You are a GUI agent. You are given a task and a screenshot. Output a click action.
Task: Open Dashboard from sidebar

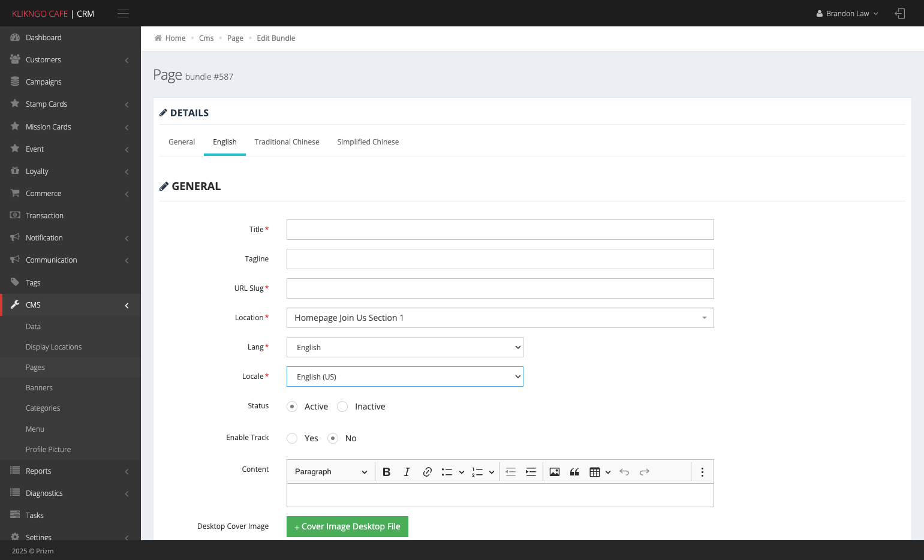70,38
